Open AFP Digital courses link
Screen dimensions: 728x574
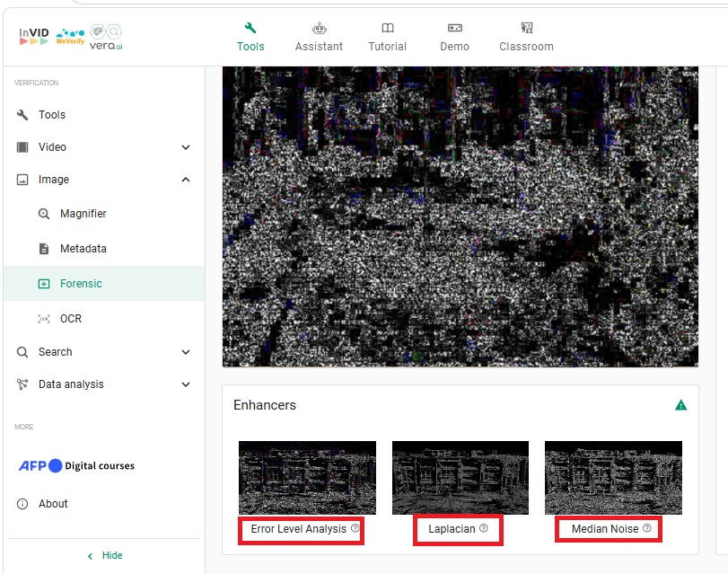pyautogui.click(x=76, y=466)
